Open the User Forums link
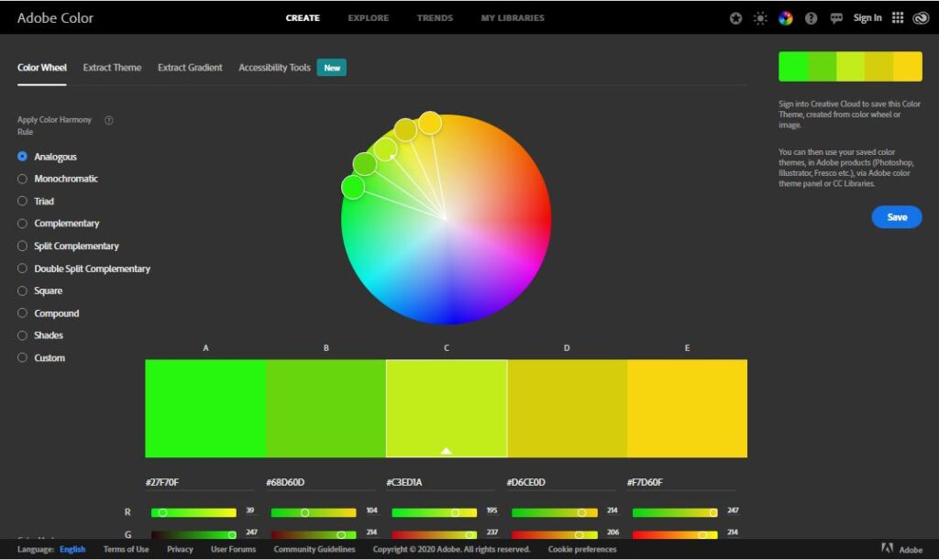This screenshot has height=560, width=939. pyautogui.click(x=233, y=549)
